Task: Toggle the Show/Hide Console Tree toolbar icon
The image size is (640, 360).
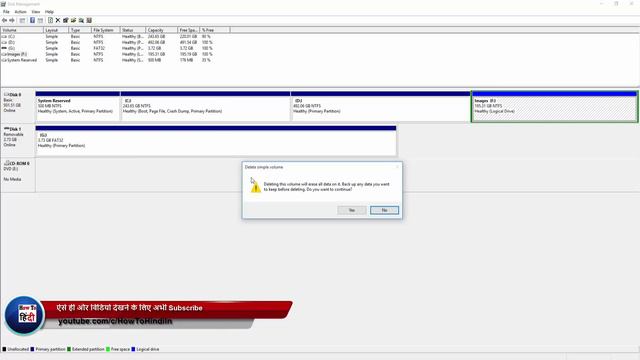Action: click(22, 20)
